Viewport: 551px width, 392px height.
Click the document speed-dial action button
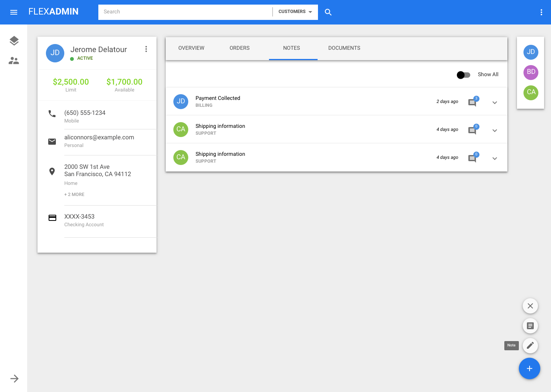pos(530,326)
